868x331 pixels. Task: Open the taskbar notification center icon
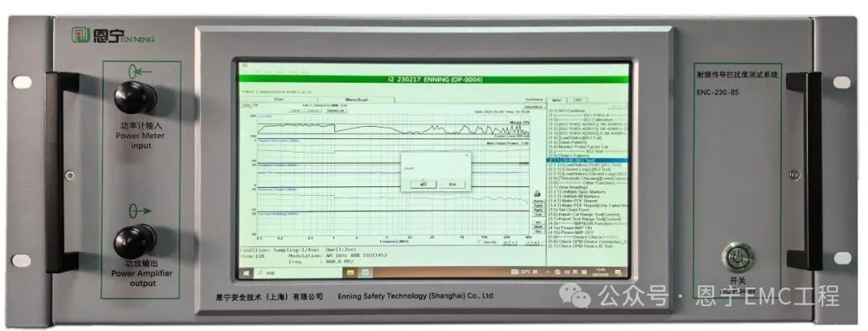[618, 273]
